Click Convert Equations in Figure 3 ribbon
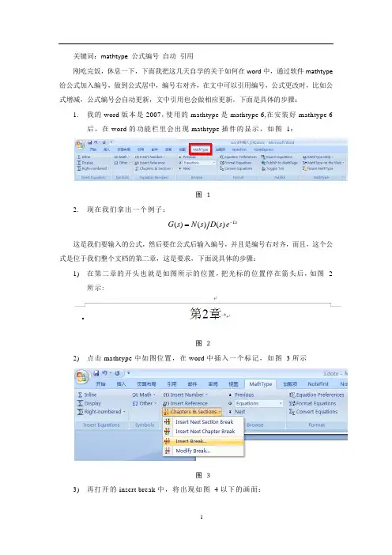Viewport: 392px width, 555px height. pos(313,412)
